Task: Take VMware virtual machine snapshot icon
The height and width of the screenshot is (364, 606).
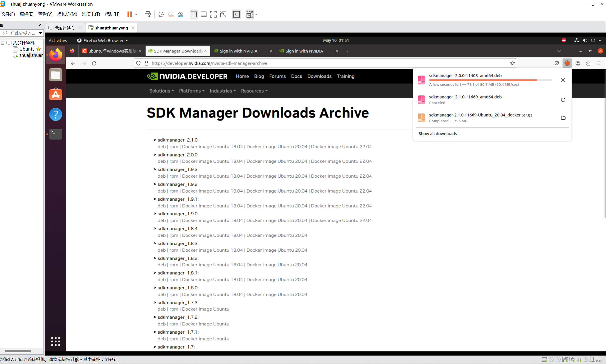Action: click(161, 14)
